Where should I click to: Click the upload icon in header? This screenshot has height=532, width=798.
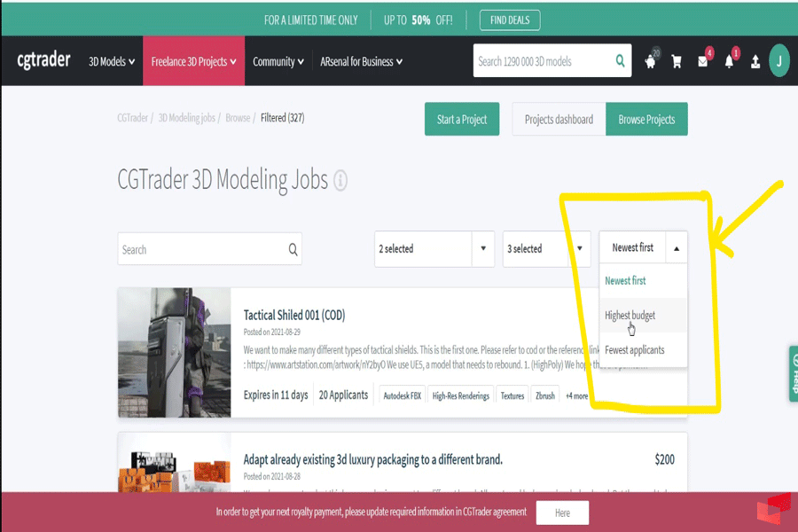click(755, 62)
